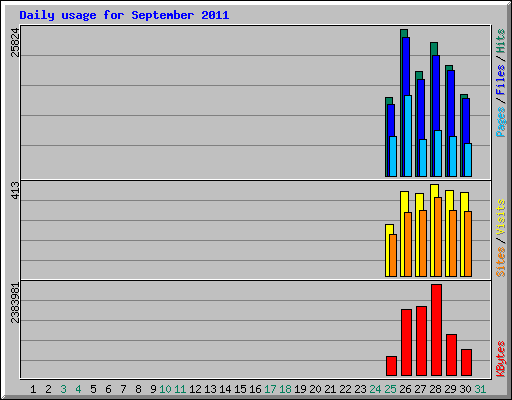
Task: Click day 3 on the x-axis
Action: (x=63, y=389)
